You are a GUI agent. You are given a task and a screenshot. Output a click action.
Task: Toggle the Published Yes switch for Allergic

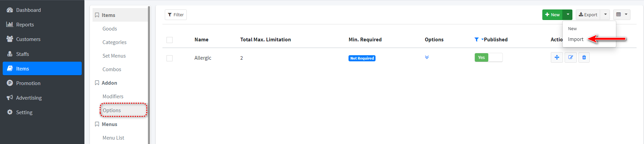click(488, 58)
